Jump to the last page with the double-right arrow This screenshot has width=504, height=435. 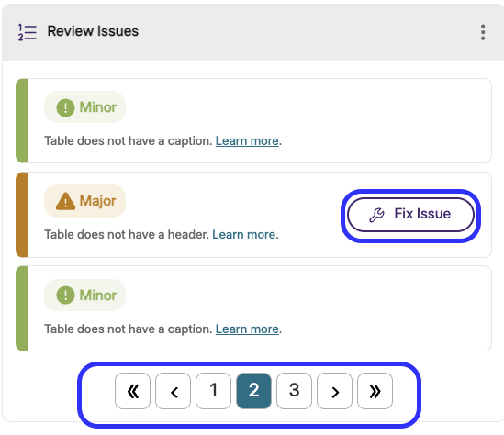point(375,391)
